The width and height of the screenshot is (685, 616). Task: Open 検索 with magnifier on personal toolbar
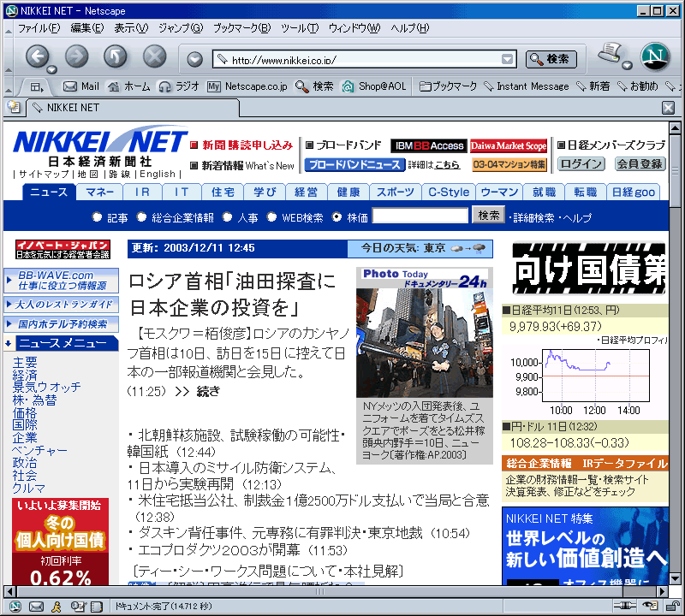point(314,86)
